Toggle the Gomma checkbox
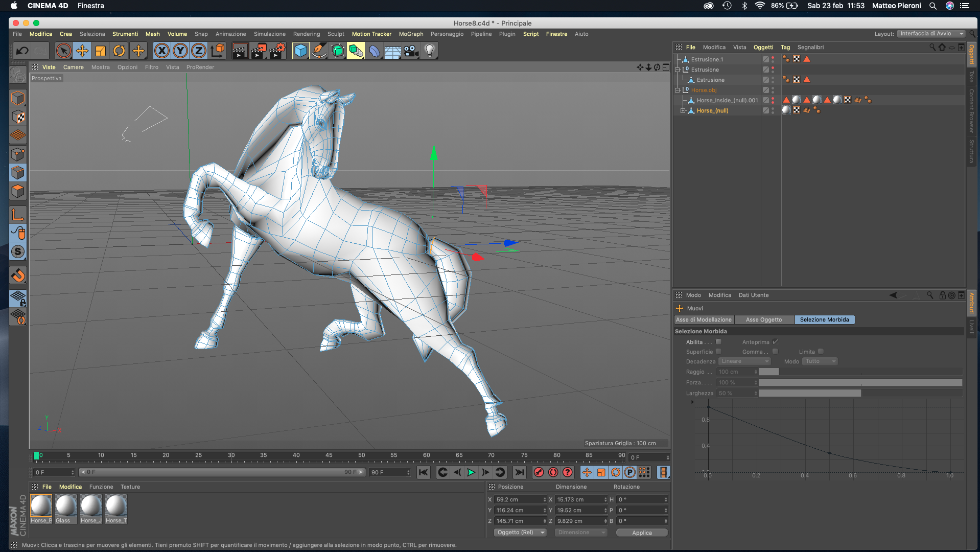Viewport: 980px width, 552px height. click(775, 351)
